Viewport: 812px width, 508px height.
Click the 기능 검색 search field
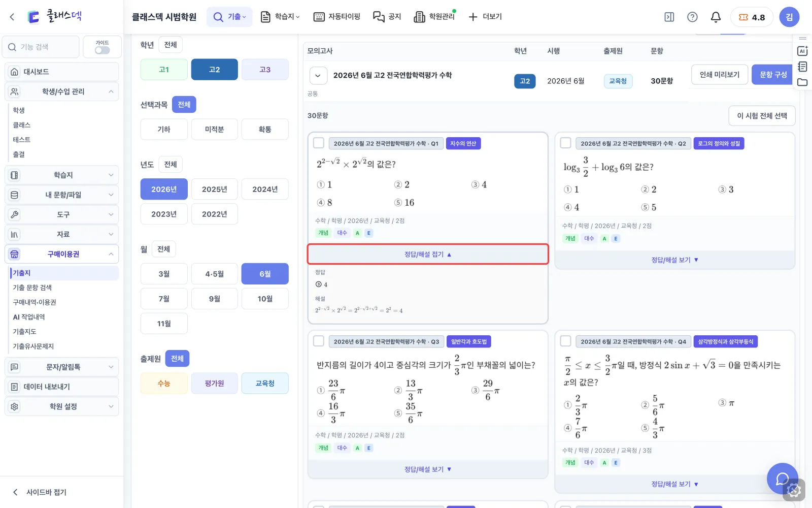[x=41, y=47]
